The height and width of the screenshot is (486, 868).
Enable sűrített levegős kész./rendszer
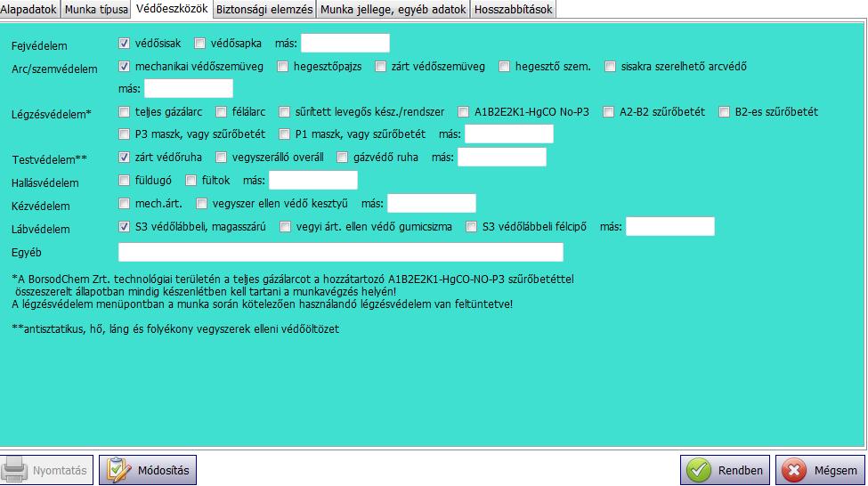click(284, 112)
